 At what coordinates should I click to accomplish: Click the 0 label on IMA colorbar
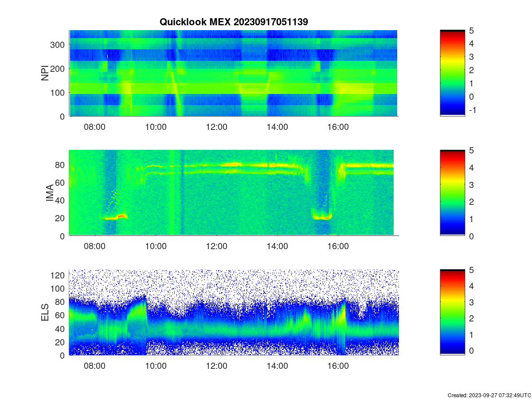click(x=471, y=236)
